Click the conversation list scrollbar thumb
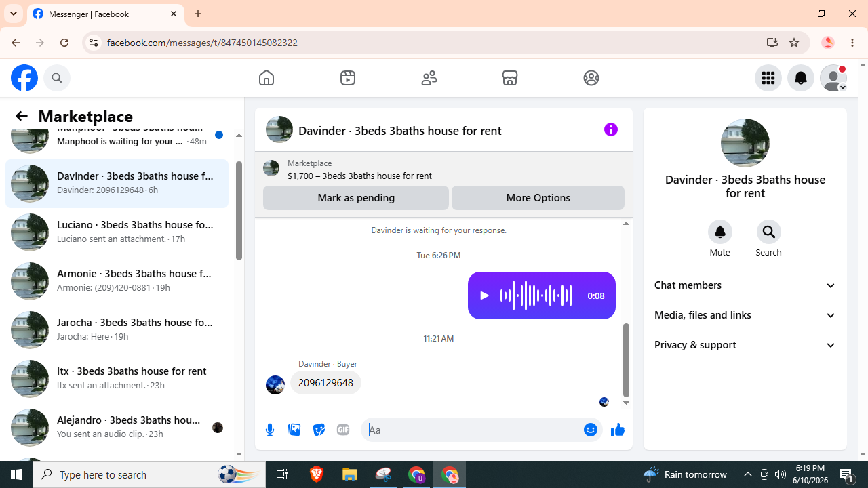This screenshot has width=868, height=488. (x=239, y=211)
